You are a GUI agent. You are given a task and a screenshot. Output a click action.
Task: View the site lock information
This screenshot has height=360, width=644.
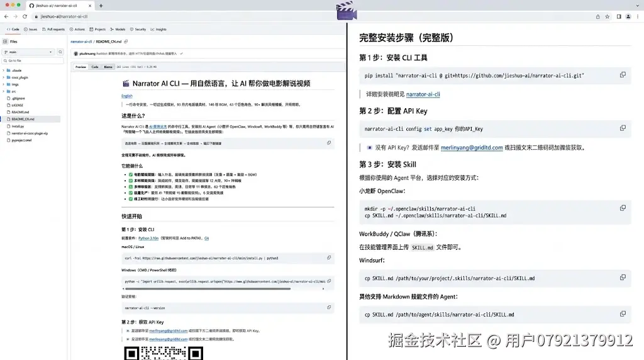36,16
